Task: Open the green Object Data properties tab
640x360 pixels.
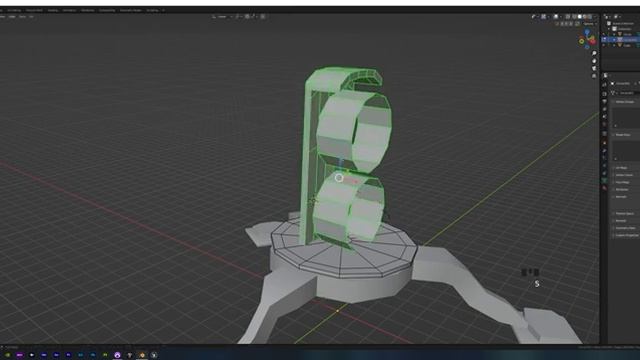Action: tap(604, 180)
